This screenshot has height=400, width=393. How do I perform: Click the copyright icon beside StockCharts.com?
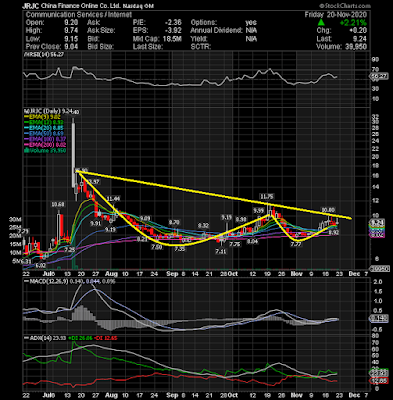(x=321, y=6)
